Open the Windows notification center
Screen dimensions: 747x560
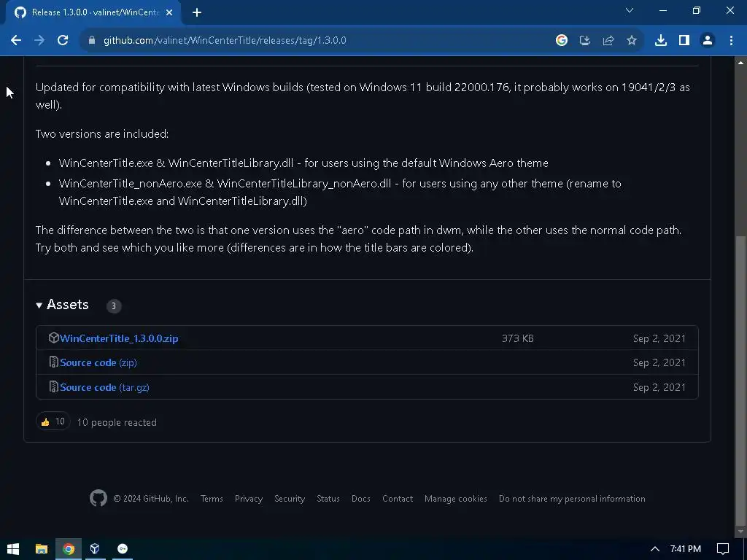(x=723, y=549)
